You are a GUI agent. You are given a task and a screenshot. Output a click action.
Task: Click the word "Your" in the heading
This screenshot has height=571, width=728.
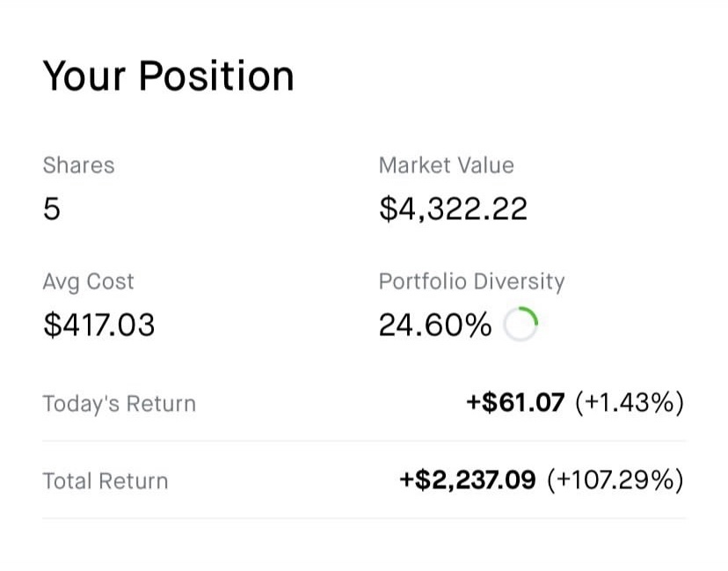coord(84,76)
